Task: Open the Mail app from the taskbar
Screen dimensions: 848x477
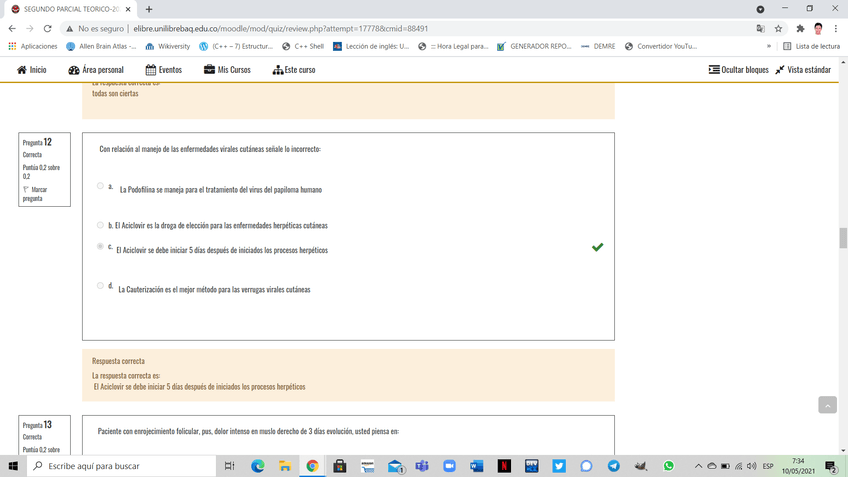Action: (x=395, y=466)
